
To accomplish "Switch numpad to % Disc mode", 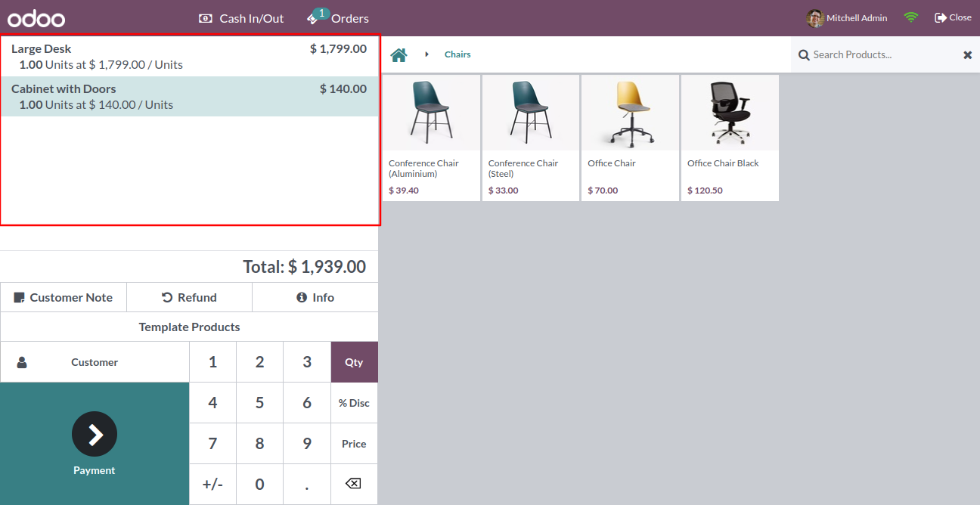I will pyautogui.click(x=354, y=403).
